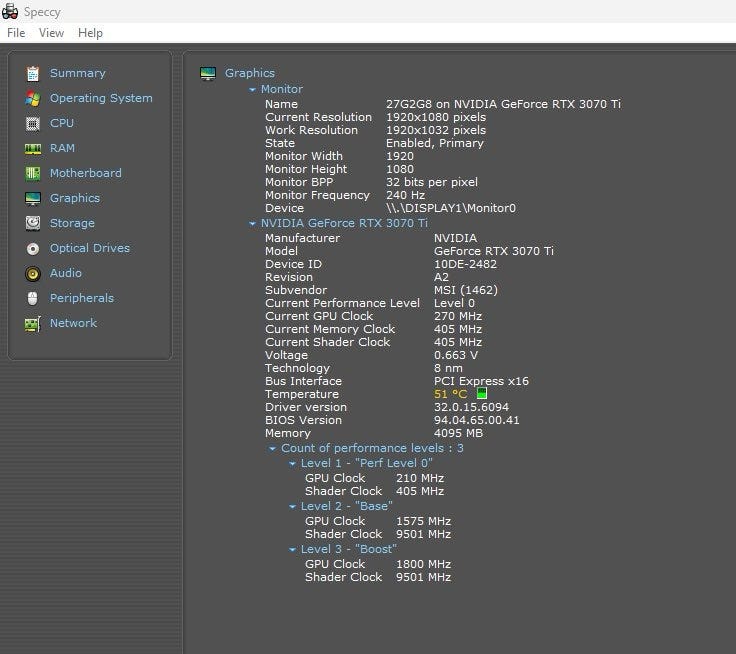The height and width of the screenshot is (654, 736).
Task: Collapse Level 2 "Base" performance entry
Action: [x=293, y=507]
